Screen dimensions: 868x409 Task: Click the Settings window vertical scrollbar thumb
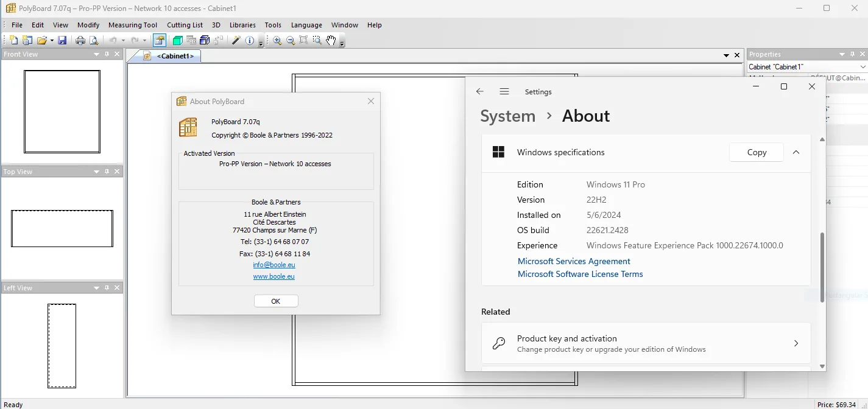click(x=822, y=267)
